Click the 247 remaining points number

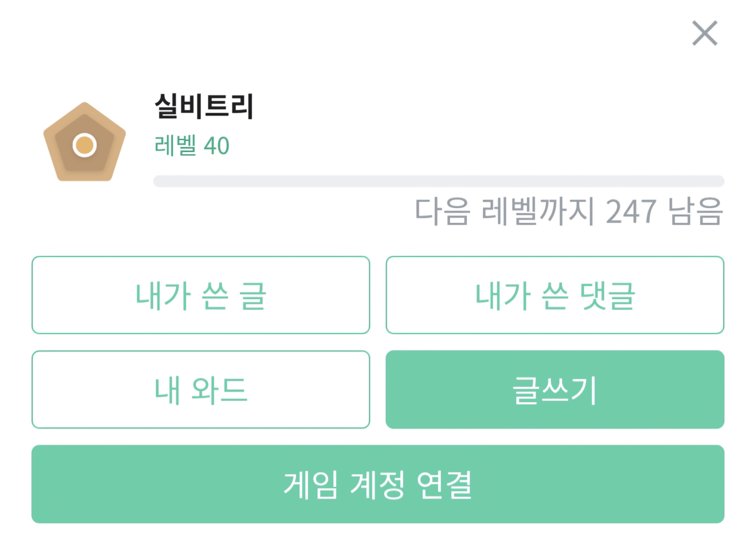click(x=631, y=211)
